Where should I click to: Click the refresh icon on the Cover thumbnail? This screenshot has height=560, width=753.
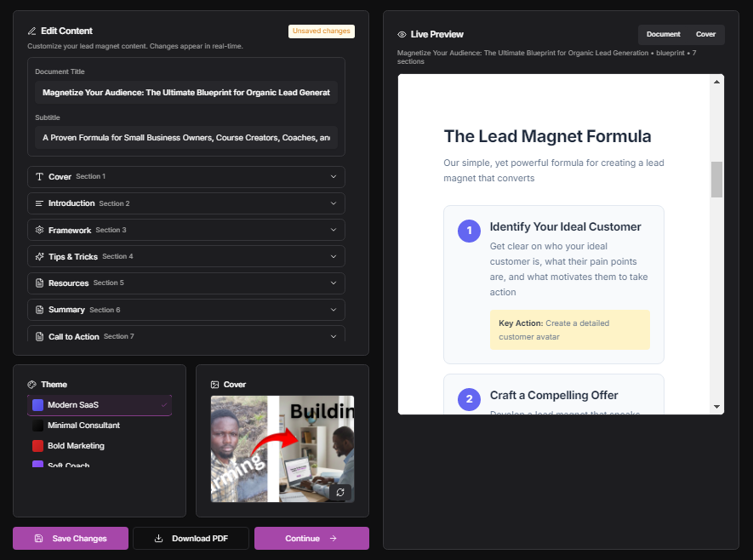[340, 493]
